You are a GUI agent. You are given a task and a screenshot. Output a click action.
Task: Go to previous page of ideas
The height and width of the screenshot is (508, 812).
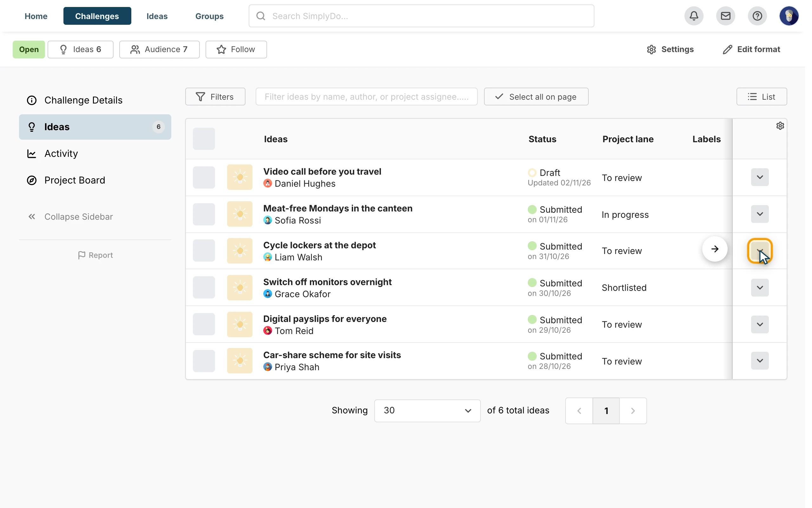coord(579,411)
